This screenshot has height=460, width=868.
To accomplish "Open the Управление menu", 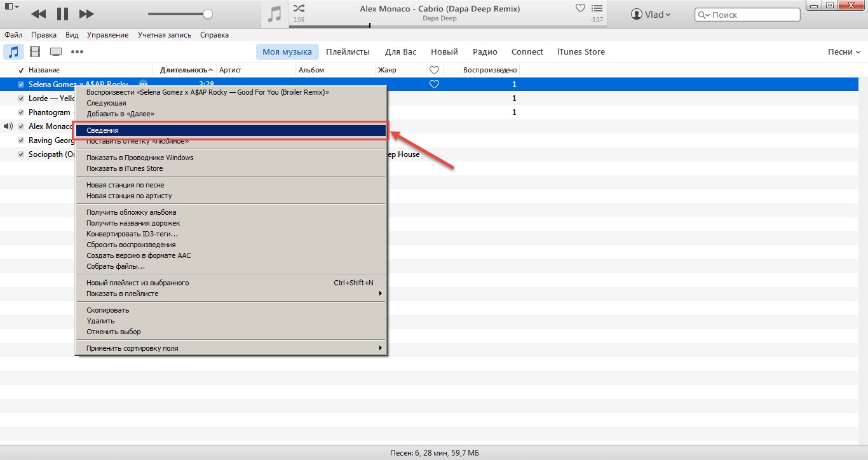I will coord(107,35).
